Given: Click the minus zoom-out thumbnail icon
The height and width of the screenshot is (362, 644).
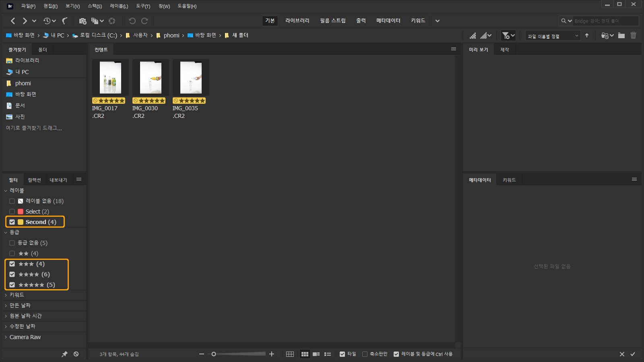Looking at the screenshot, I should 202,354.
